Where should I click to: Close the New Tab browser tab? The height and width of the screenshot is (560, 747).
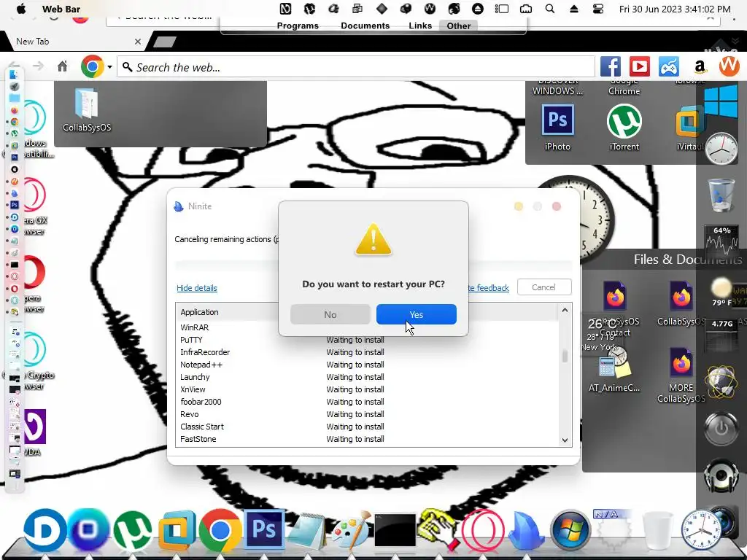(x=138, y=42)
